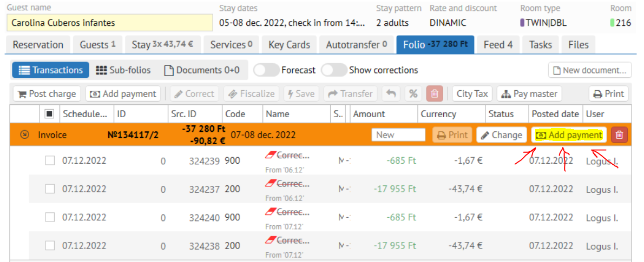Image resolution: width=644 pixels, height=262 pixels.
Task: Check the row with Src. ID 324239
Action: click(50, 160)
